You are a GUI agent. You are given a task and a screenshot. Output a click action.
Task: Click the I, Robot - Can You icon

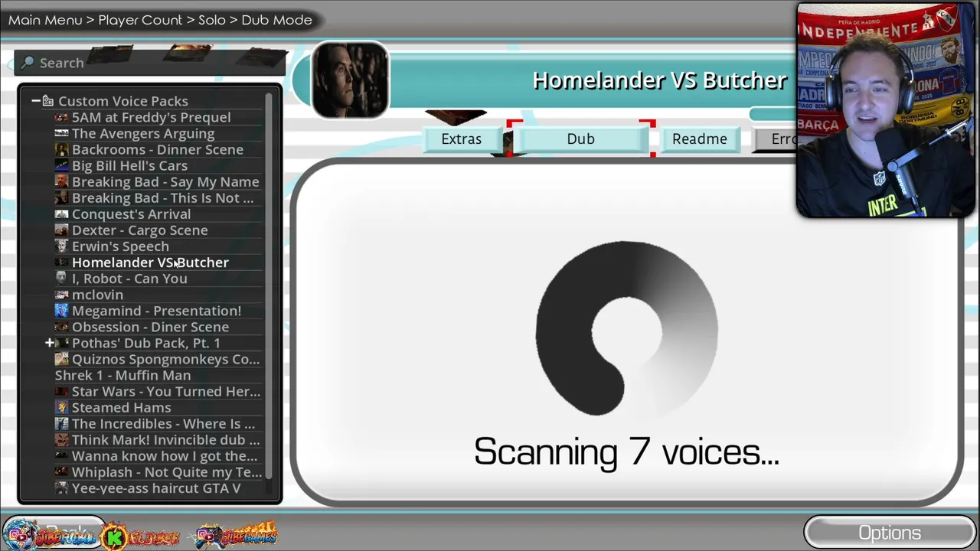coord(61,278)
